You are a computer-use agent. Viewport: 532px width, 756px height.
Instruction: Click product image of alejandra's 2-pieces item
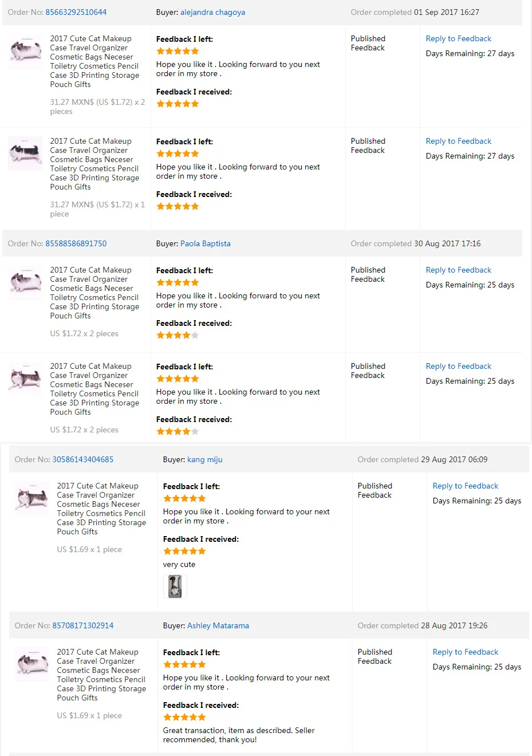(x=25, y=50)
